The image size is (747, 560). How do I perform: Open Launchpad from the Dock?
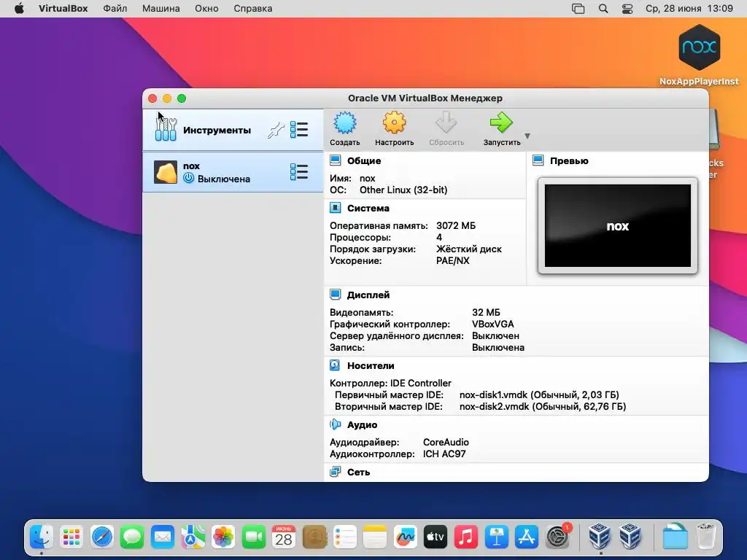[71, 537]
